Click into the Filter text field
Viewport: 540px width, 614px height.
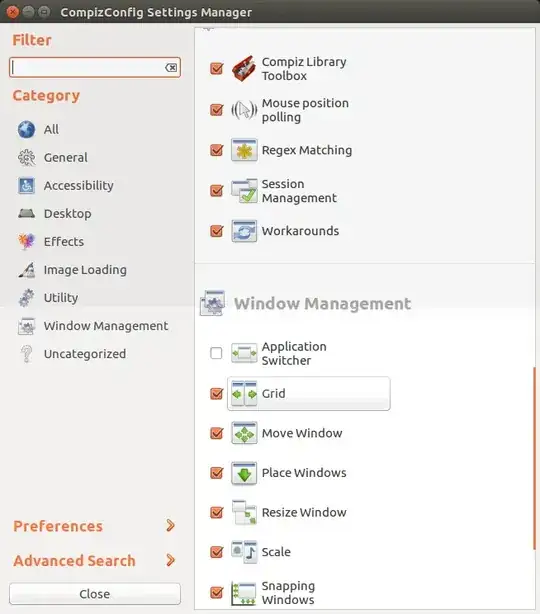click(95, 68)
